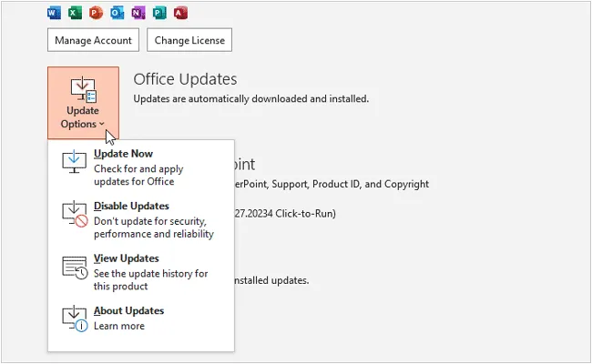Click the Disable Updates icon
The height and width of the screenshot is (364, 592).
point(74,213)
